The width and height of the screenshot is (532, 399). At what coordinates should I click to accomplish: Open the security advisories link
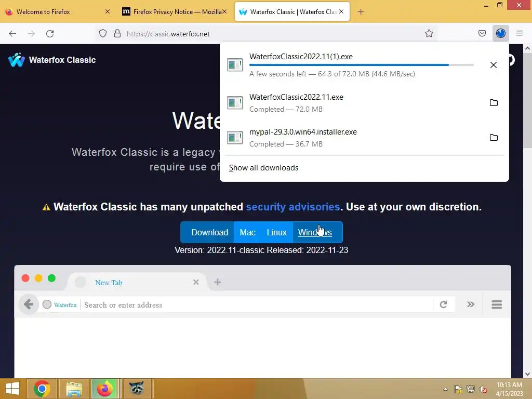[x=293, y=207]
